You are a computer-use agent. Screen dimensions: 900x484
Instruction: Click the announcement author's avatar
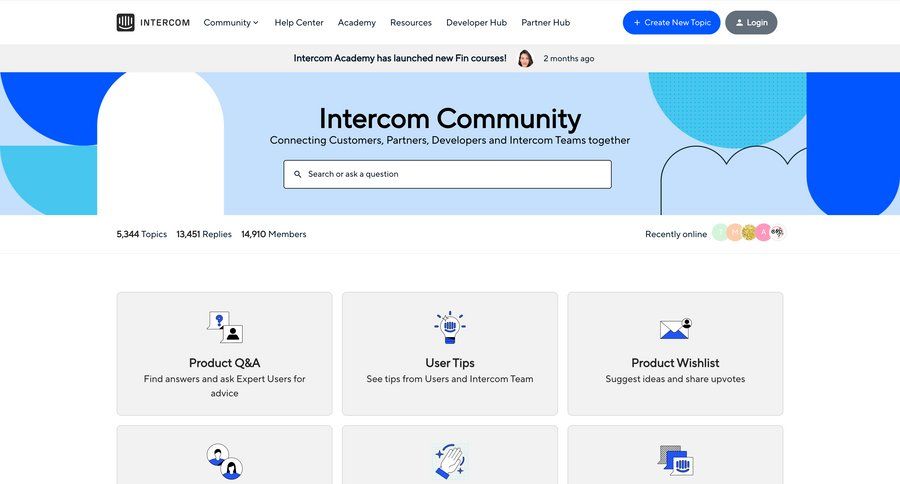[525, 58]
